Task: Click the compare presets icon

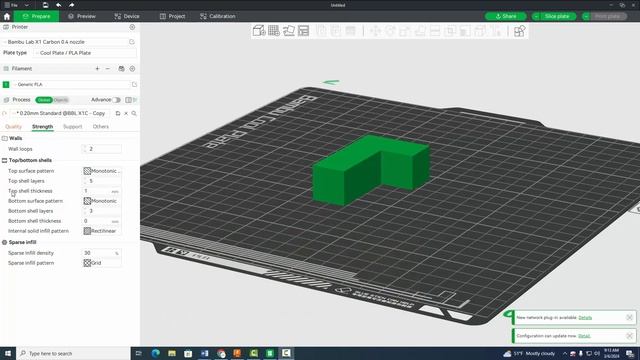Action: [129, 100]
